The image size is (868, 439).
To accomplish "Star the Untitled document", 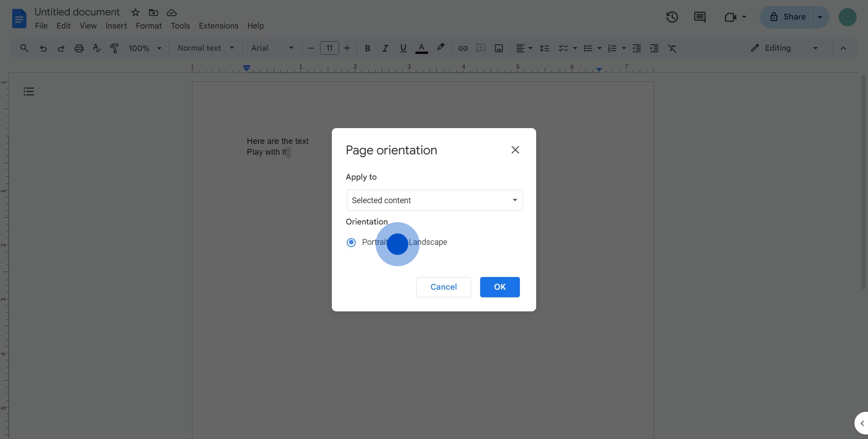I will 135,13.
